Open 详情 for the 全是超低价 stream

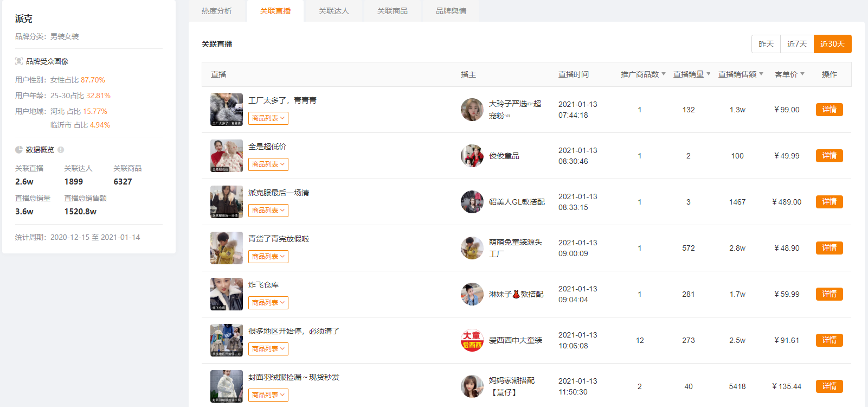829,156
